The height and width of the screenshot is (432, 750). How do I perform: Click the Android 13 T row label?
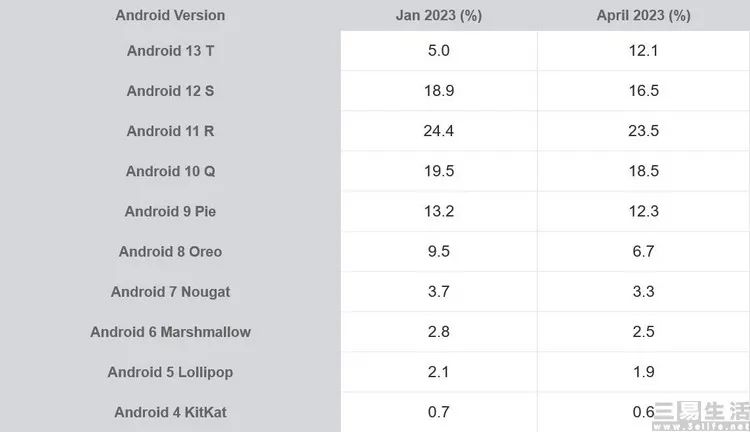[170, 51]
